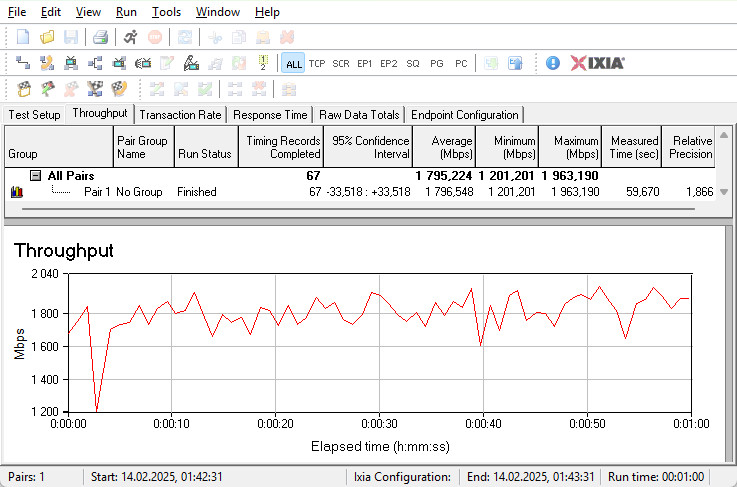Click the IXIA logo
The height and width of the screenshot is (487, 737).
[x=598, y=63]
